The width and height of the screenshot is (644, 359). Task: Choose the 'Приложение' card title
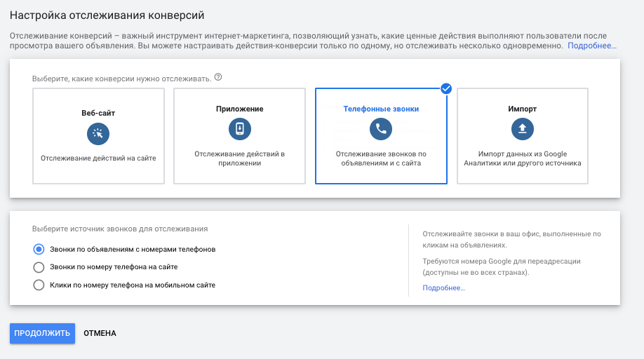tap(240, 109)
